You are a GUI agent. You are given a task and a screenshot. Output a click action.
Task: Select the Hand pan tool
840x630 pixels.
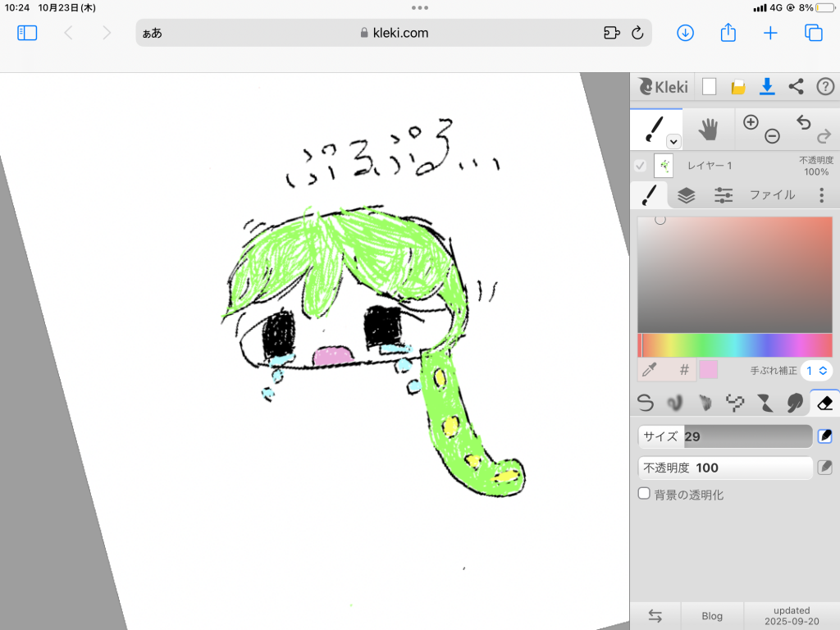707,130
